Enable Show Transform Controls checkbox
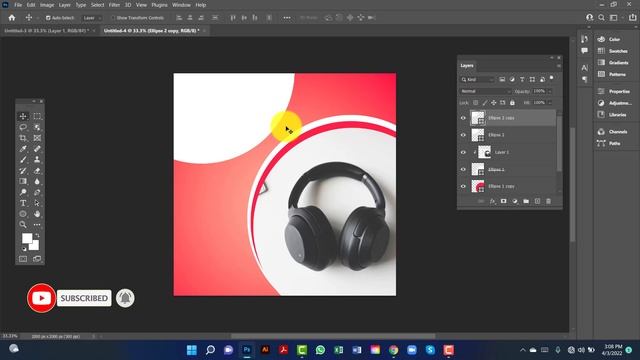 click(x=113, y=18)
